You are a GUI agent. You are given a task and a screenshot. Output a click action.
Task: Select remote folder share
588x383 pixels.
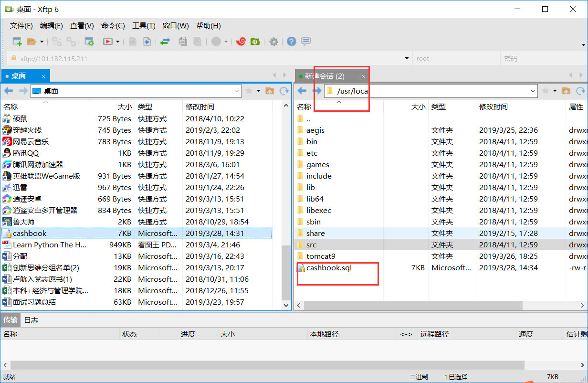pyautogui.click(x=441, y=234)
